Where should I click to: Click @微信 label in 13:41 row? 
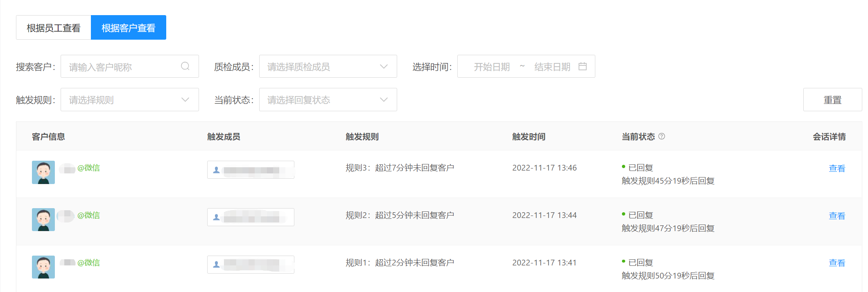[88, 263]
